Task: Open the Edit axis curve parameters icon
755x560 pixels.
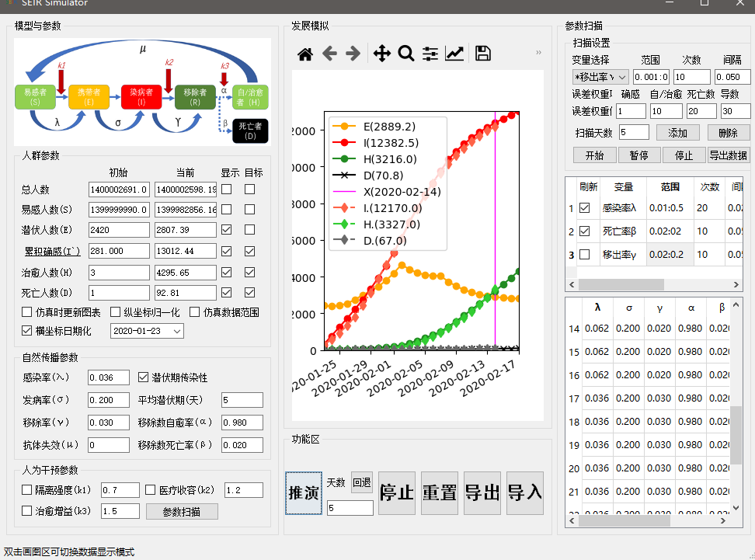Action: [x=454, y=54]
